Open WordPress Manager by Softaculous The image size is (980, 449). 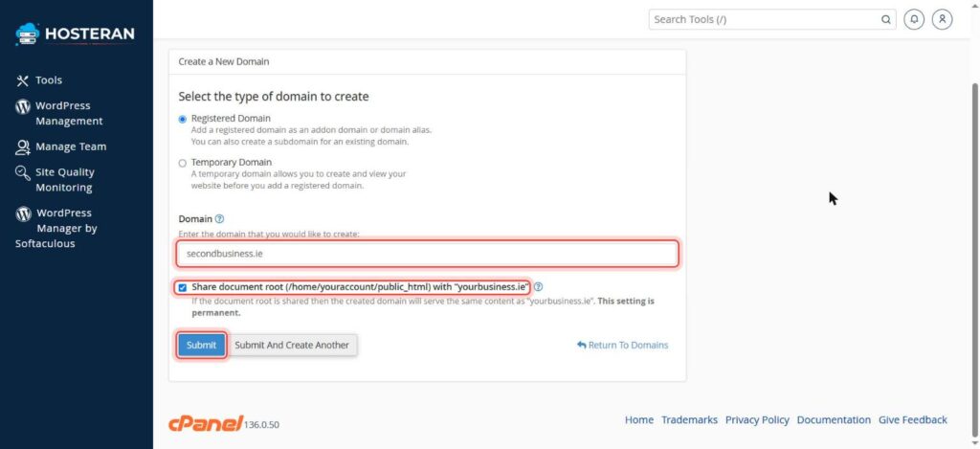pos(56,228)
